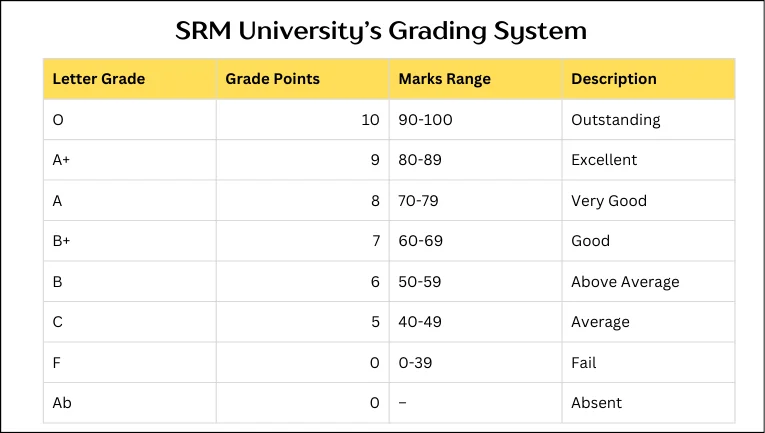Click the '60-69' marks range cell
Viewport: 765px width, 433px height.
420,241
